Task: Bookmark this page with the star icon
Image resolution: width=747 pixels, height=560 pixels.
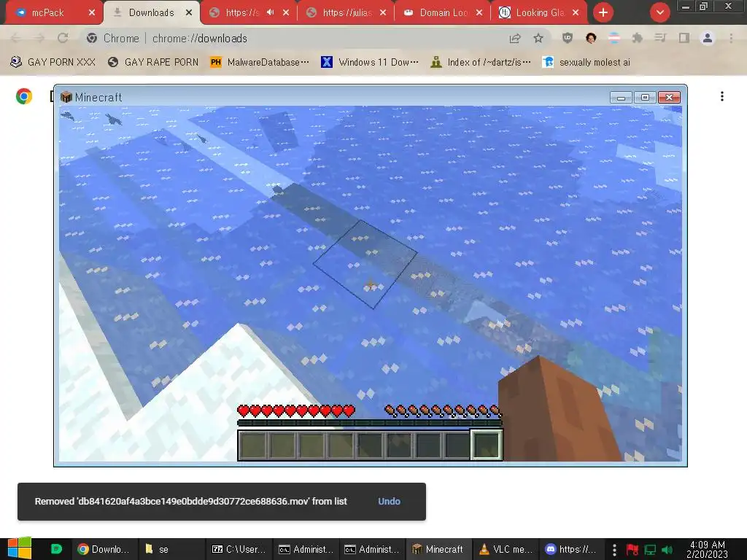Action: click(538, 38)
